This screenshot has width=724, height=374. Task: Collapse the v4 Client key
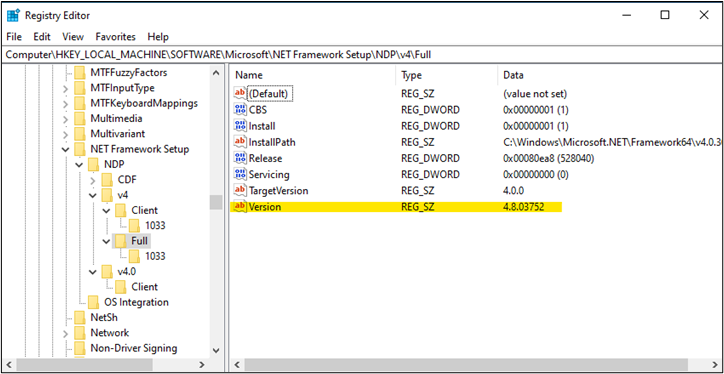[x=106, y=211]
